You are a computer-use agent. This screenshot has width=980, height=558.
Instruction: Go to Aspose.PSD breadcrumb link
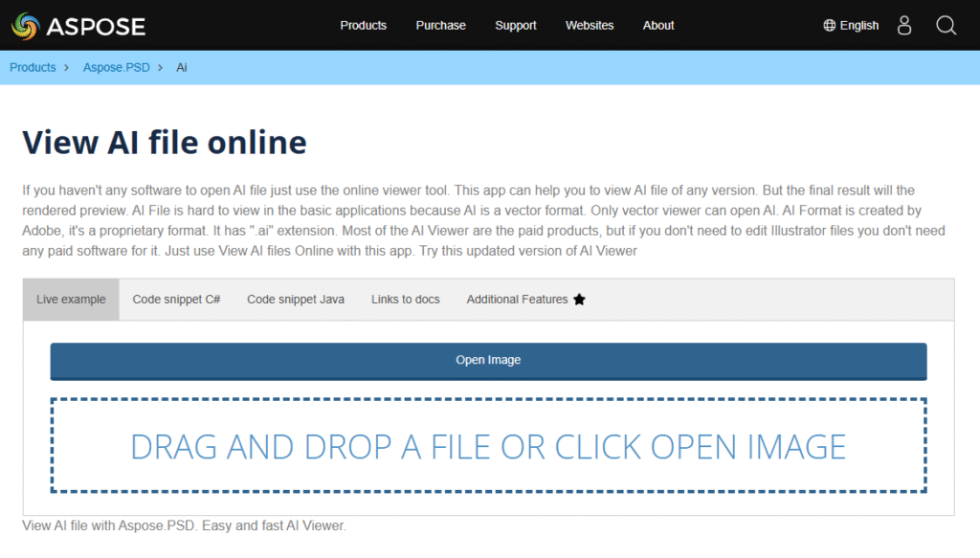click(116, 68)
